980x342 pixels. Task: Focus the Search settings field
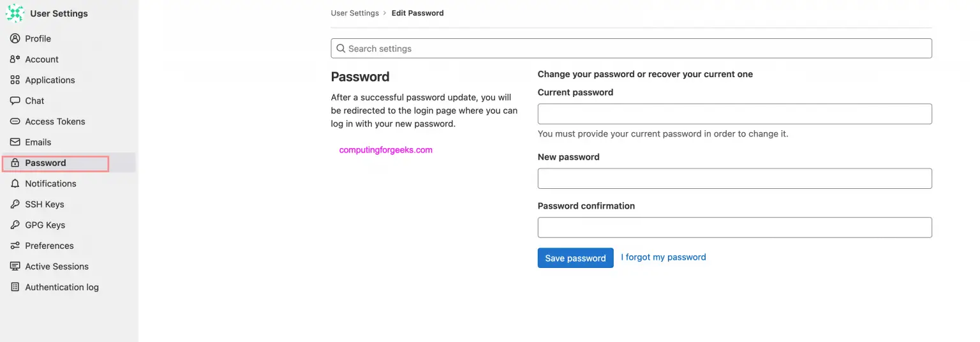[x=631, y=48]
